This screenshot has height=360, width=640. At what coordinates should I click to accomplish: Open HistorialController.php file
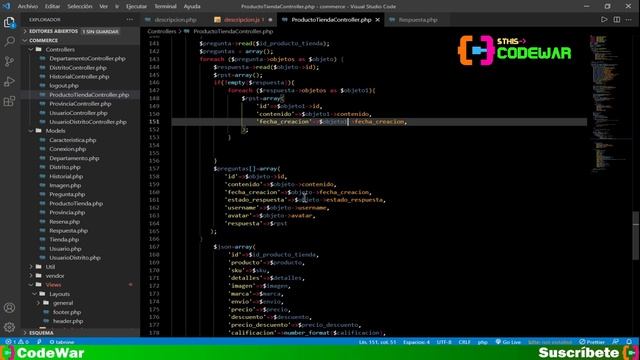79,77
